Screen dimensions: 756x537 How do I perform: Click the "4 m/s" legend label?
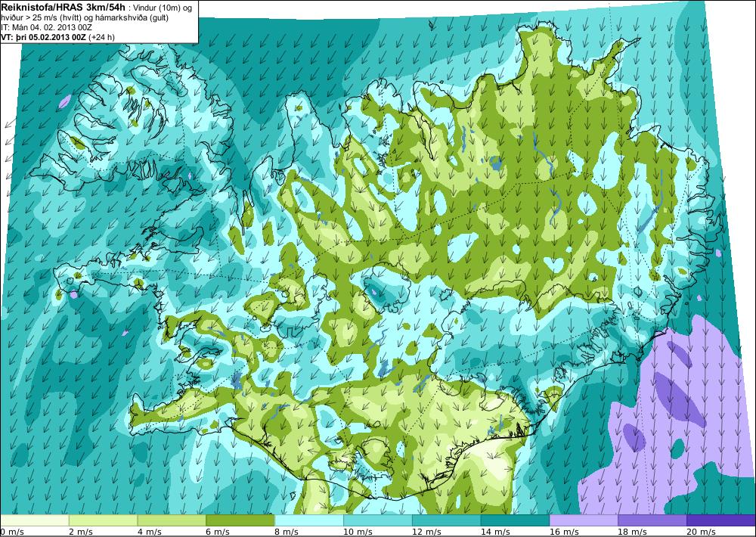[150, 532]
